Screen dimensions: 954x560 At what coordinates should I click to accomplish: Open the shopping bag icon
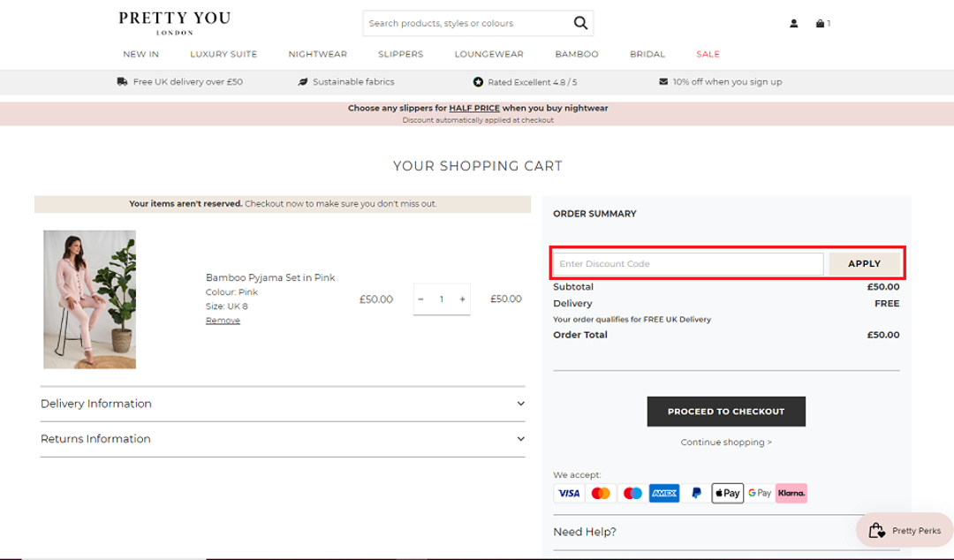pyautogui.click(x=820, y=23)
